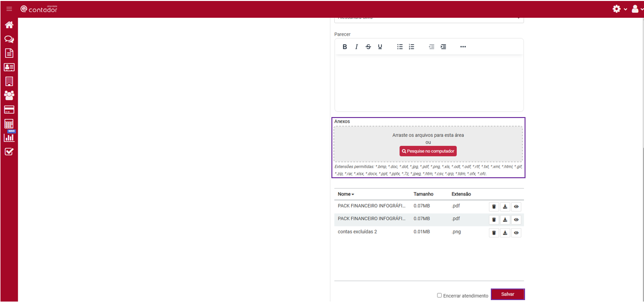The image size is (644, 302).
Task: Toggle the hamburger menu
Action: pyautogui.click(x=9, y=9)
